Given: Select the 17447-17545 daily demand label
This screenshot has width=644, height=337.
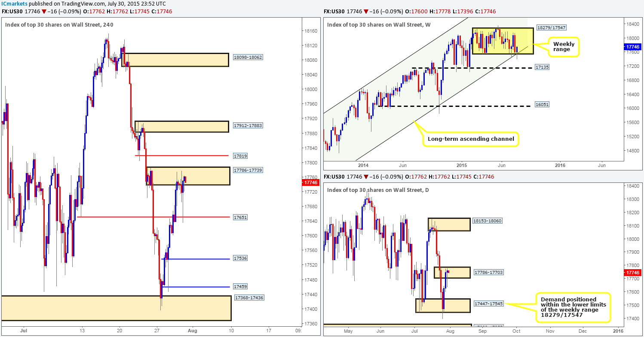Looking at the screenshot, I should point(488,304).
